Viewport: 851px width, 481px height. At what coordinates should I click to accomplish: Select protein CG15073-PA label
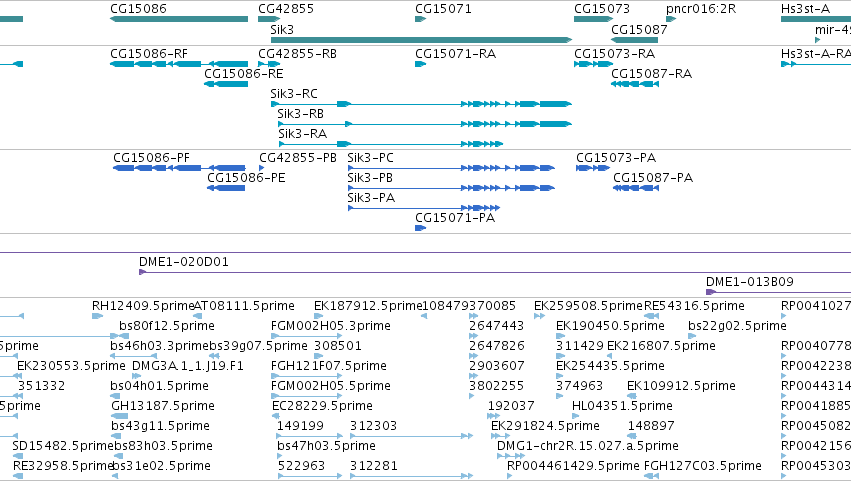pos(616,158)
